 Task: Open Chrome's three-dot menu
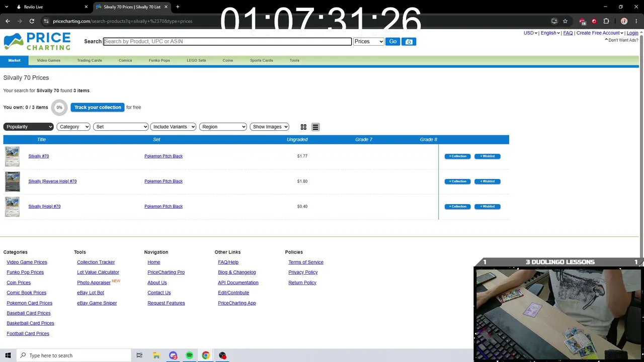point(636,21)
